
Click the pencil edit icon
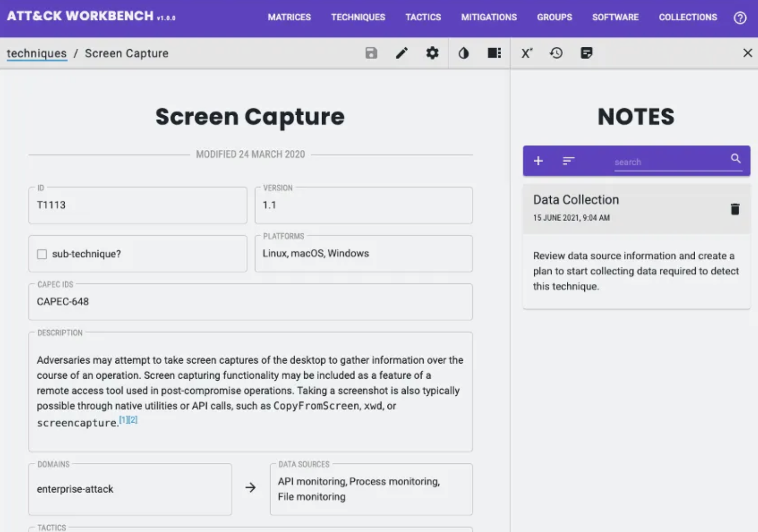[x=401, y=53]
